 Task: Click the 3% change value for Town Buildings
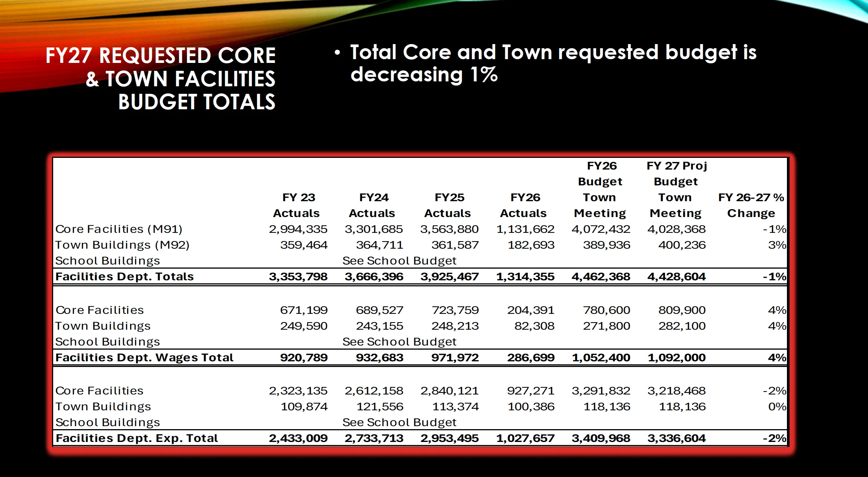[777, 245]
